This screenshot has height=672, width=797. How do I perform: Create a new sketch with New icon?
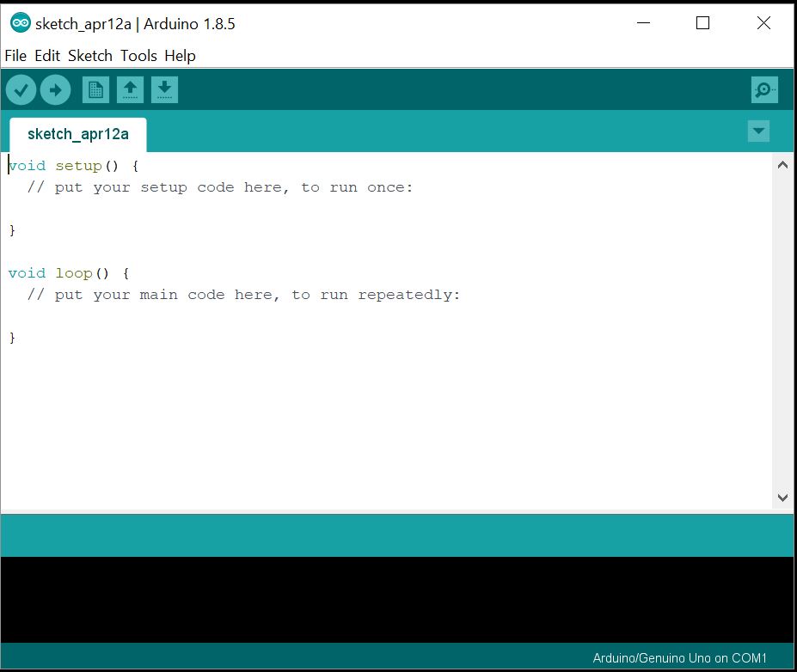[x=95, y=90]
